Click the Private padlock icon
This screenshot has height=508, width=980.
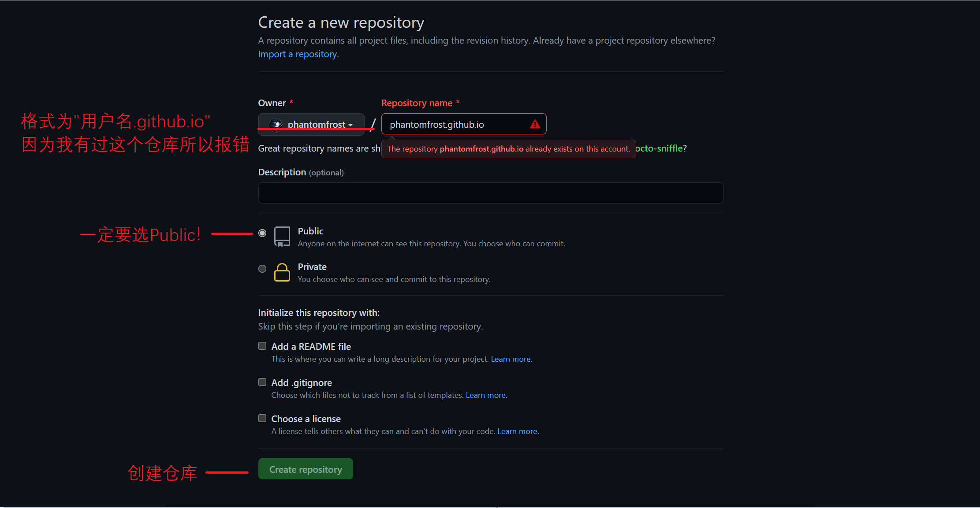(282, 272)
